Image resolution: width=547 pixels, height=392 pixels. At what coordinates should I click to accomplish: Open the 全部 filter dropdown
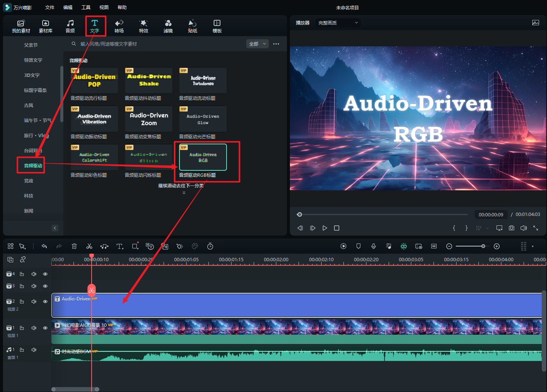pyautogui.click(x=257, y=44)
